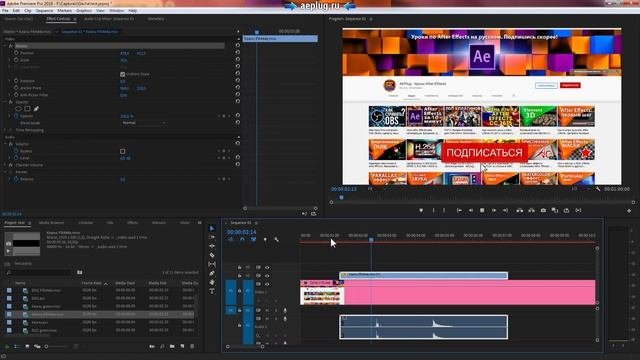Collapse the Panner effect group
Image resolution: width=640 pixels, height=360 pixels.
click(5, 172)
